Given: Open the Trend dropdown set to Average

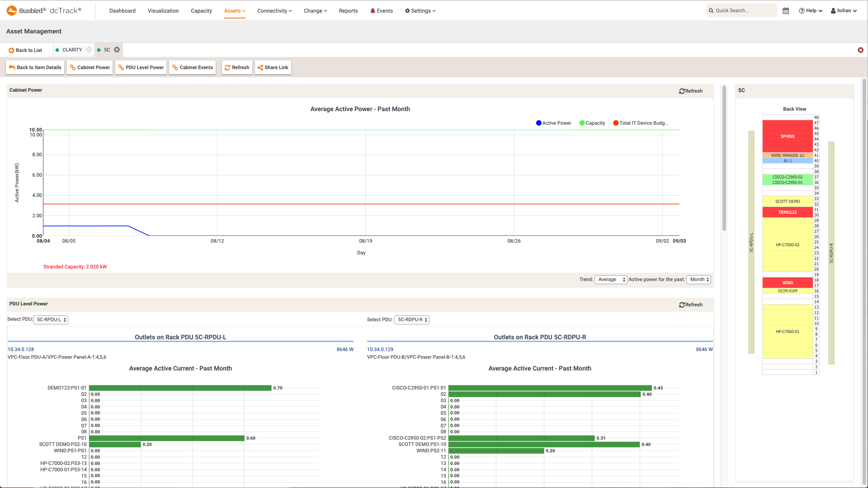Looking at the screenshot, I should tap(611, 279).
